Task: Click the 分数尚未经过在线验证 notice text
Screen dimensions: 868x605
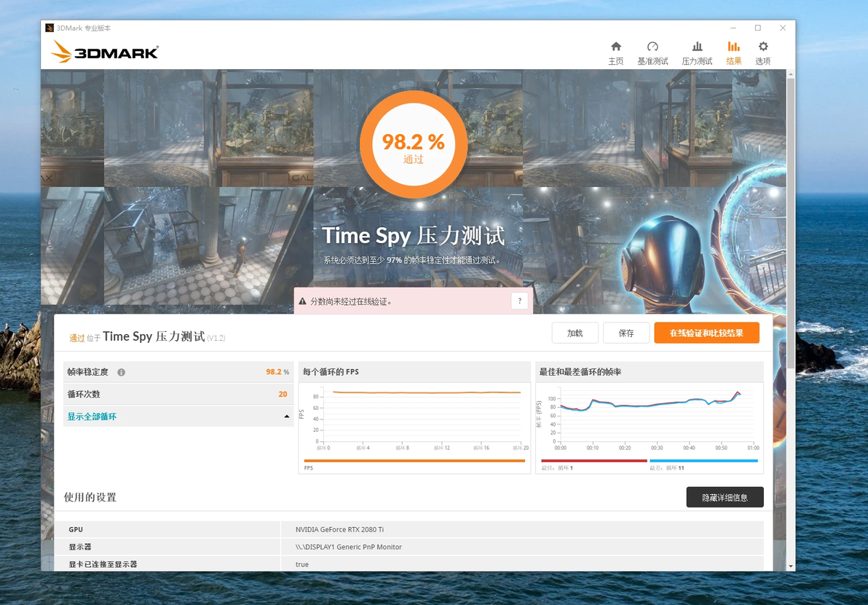Action: 351,301
